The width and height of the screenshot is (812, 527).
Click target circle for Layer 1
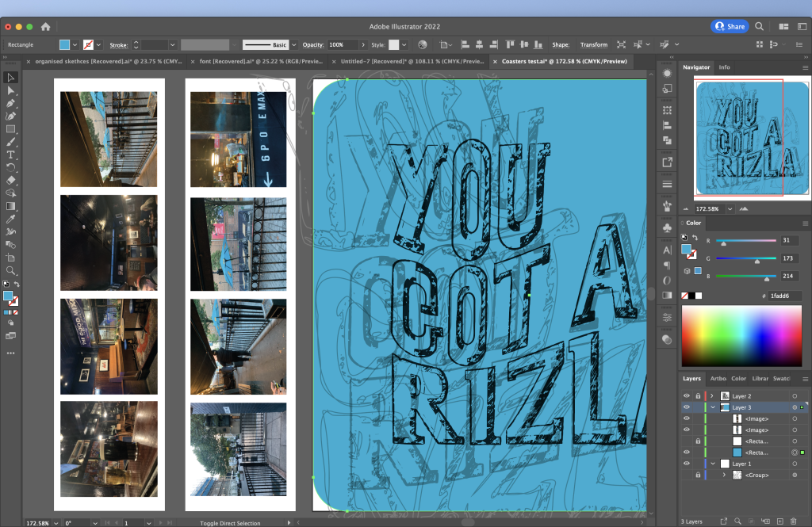(795, 464)
